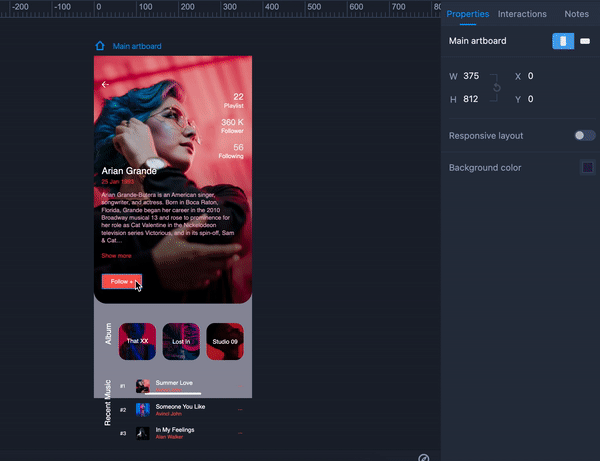Click the Arian Grande name text
This screenshot has height=461, width=600.
pyautogui.click(x=129, y=171)
